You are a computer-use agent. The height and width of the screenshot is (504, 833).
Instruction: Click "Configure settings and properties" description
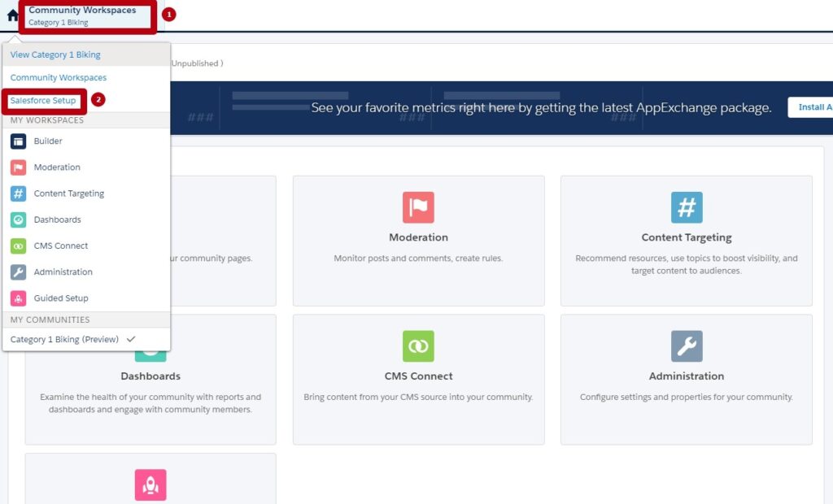point(687,397)
